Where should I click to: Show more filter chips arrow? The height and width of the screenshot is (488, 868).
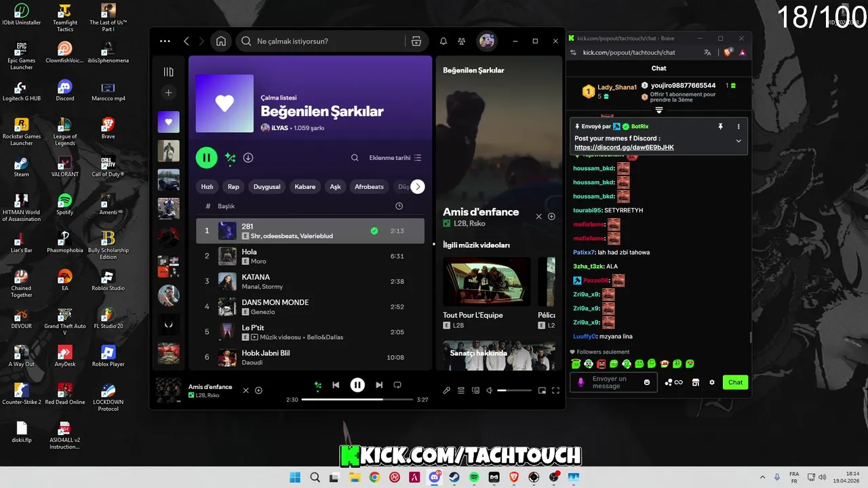pyautogui.click(x=418, y=187)
